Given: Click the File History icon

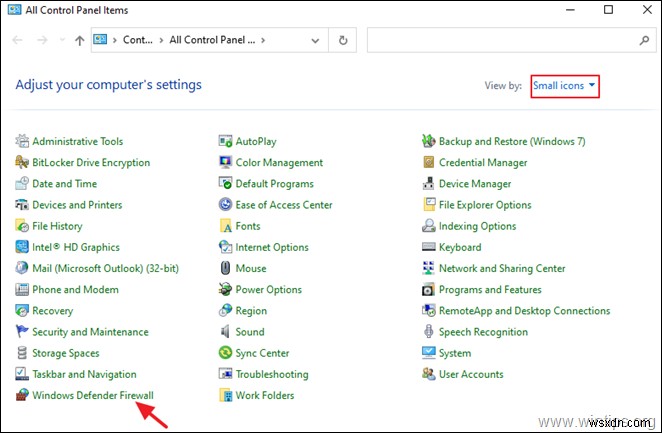Looking at the screenshot, I should tap(22, 226).
